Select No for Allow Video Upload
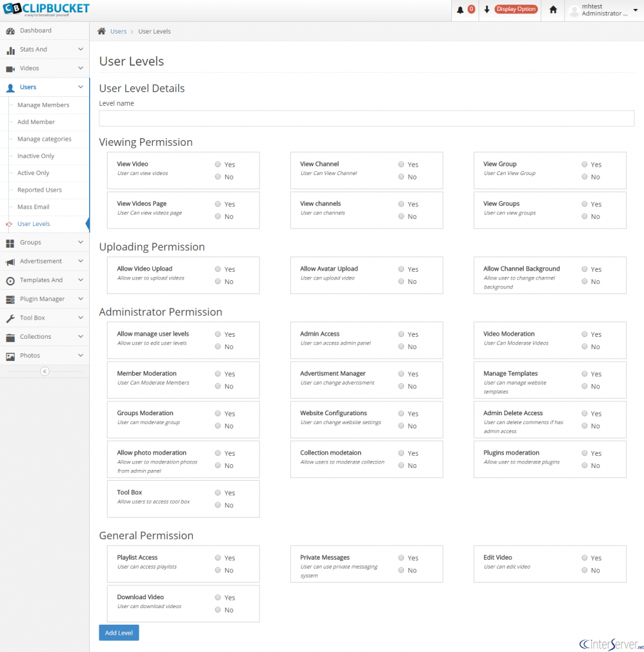 pyautogui.click(x=218, y=281)
